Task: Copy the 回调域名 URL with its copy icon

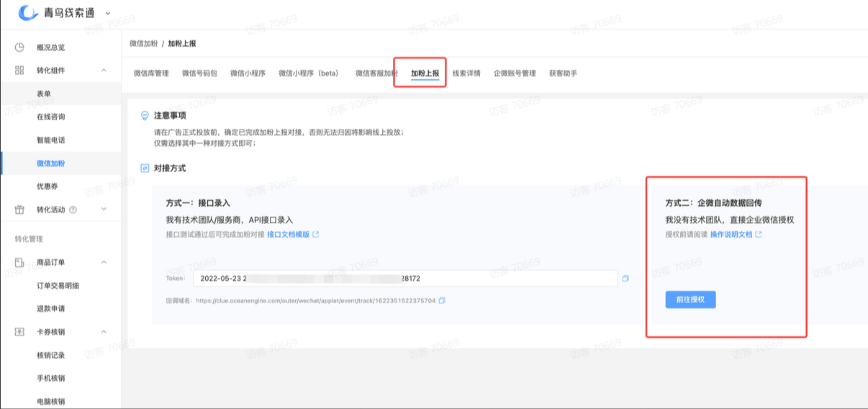Action: [442, 300]
